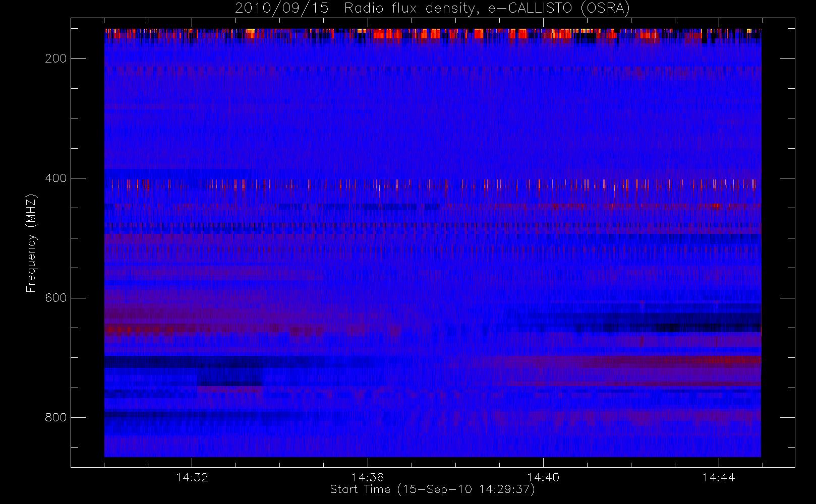Click the y-axis label 'Frequency (MHZ)'
The width and height of the screenshot is (816, 504).
pos(31,243)
